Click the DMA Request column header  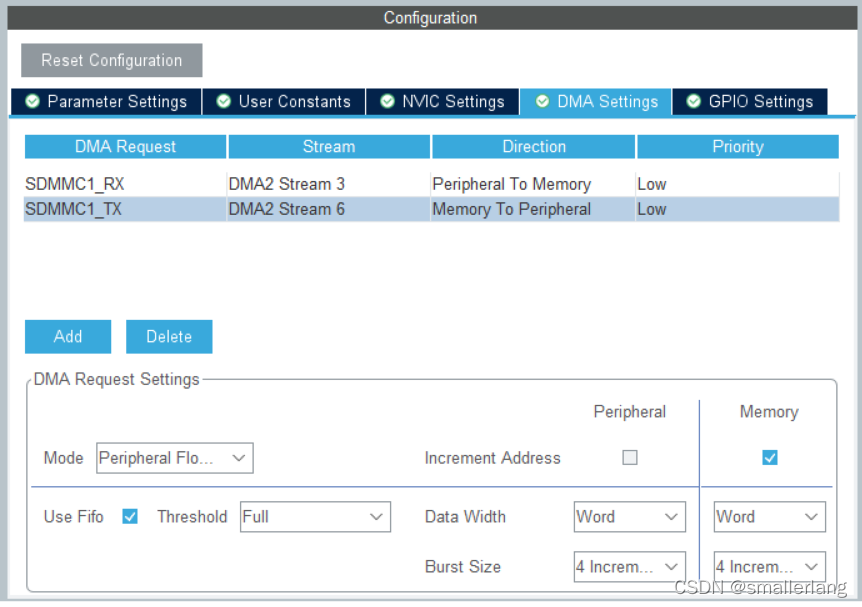click(125, 147)
